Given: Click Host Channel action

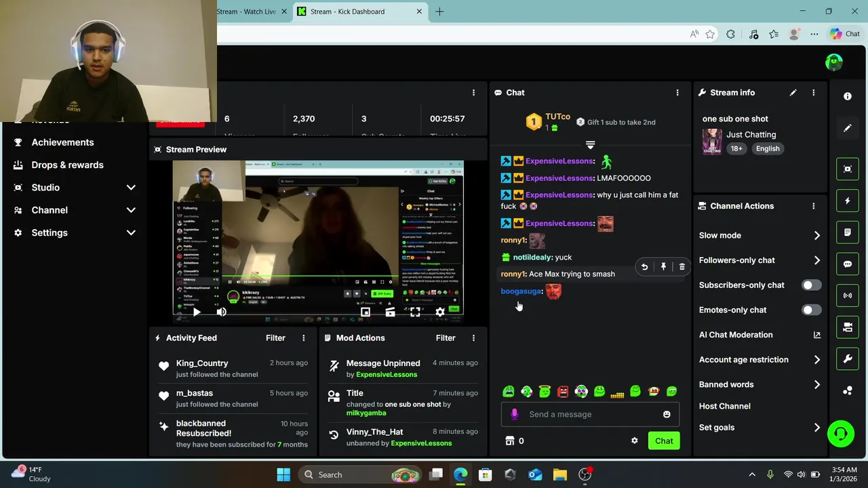Looking at the screenshot, I should [724, 406].
